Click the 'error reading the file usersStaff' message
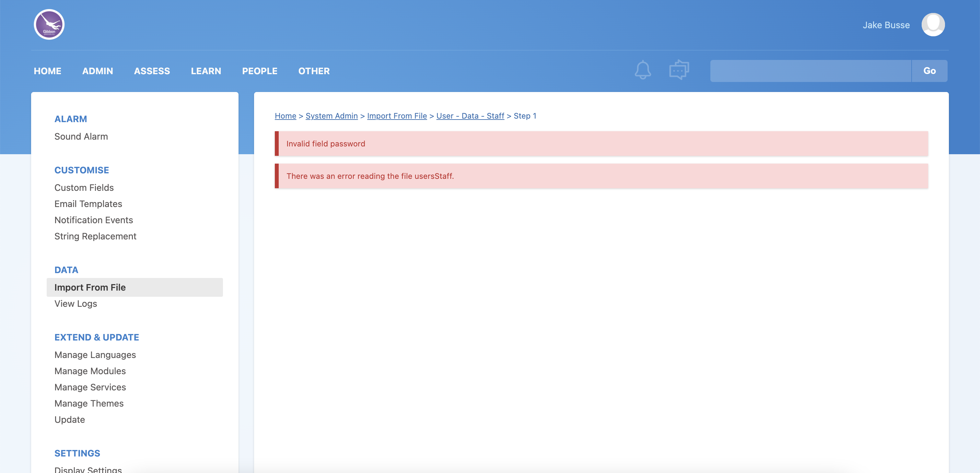 601,176
